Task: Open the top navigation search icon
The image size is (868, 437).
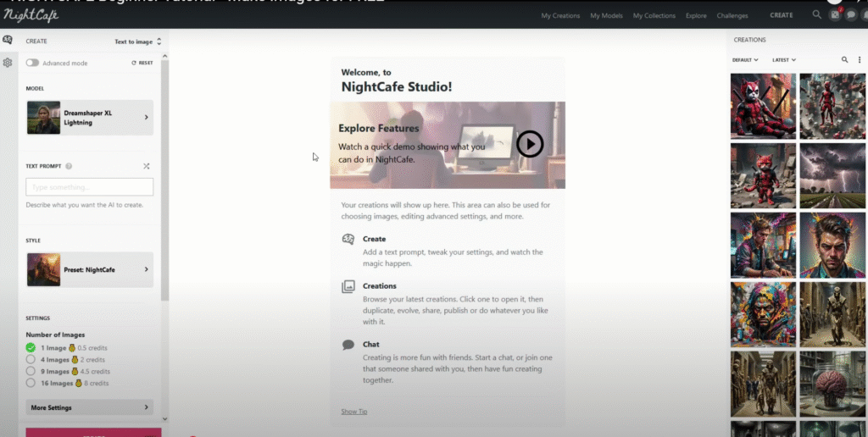Action: 816,15
